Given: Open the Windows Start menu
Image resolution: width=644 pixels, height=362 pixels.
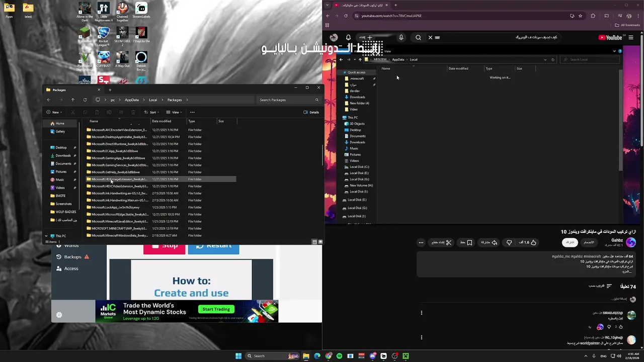Looking at the screenshot, I should coord(238,356).
